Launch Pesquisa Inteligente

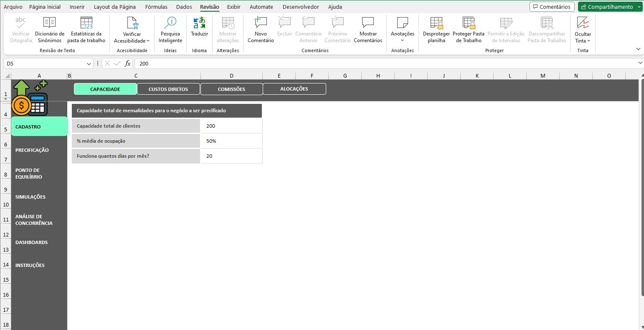point(170,30)
